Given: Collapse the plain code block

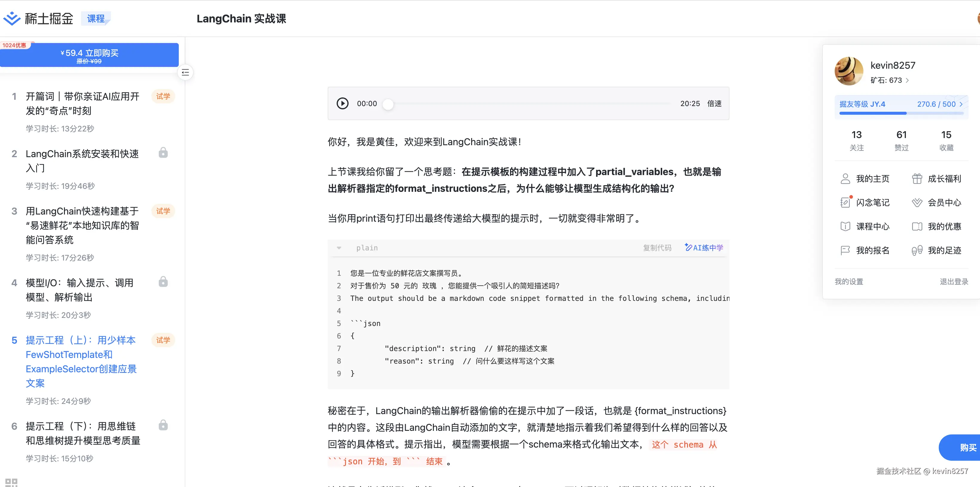Looking at the screenshot, I should coord(339,247).
